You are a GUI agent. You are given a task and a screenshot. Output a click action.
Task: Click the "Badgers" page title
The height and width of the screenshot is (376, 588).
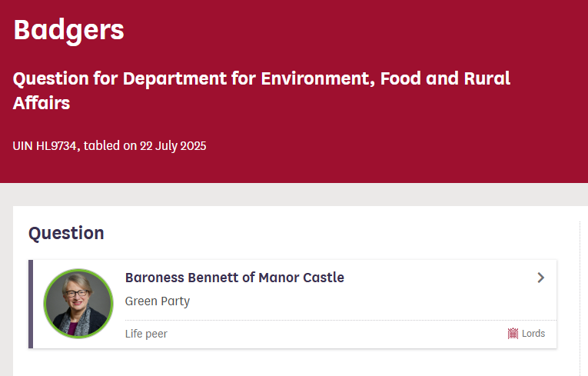click(x=68, y=30)
